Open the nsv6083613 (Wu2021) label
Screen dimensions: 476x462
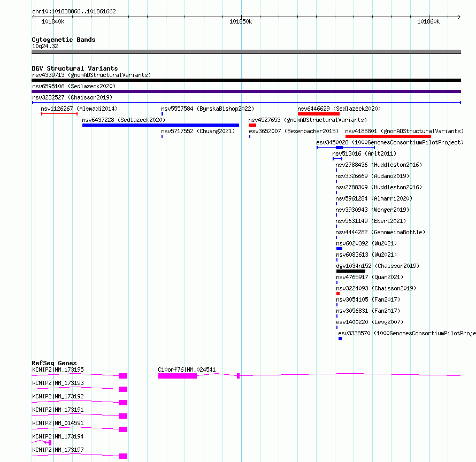point(366,255)
